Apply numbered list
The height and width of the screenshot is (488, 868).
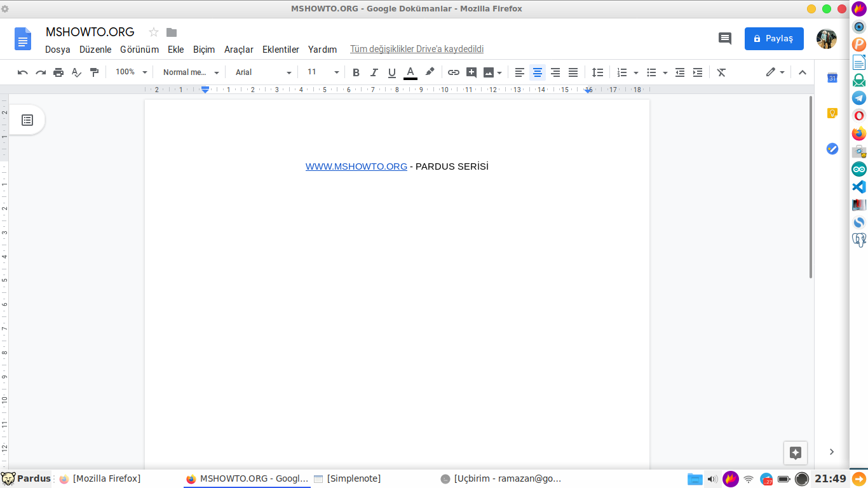pyautogui.click(x=622, y=72)
